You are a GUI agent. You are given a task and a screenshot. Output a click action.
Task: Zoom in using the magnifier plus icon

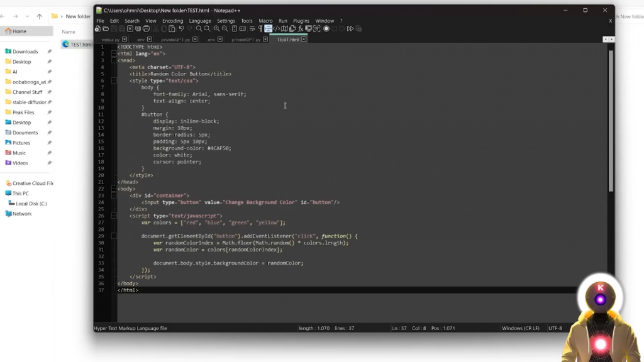pyautogui.click(x=216, y=29)
